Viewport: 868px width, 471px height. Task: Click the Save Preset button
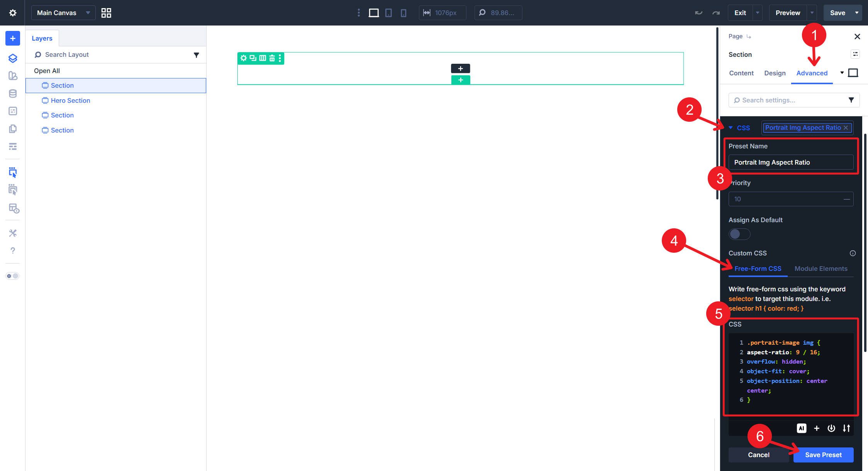[823, 455]
